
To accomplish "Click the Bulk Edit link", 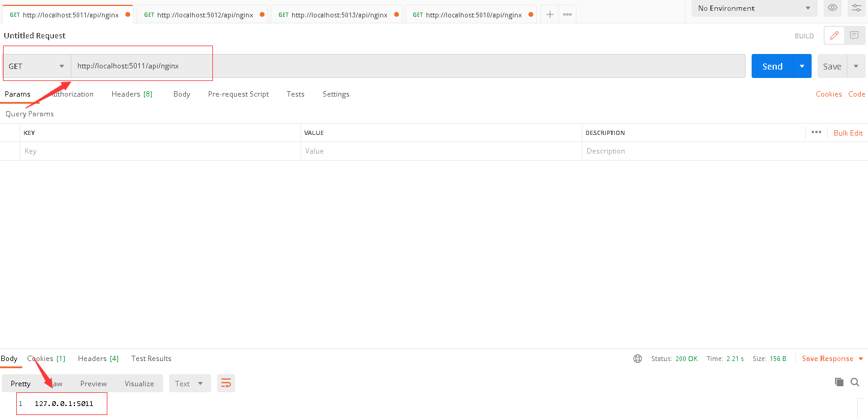I will tap(848, 133).
